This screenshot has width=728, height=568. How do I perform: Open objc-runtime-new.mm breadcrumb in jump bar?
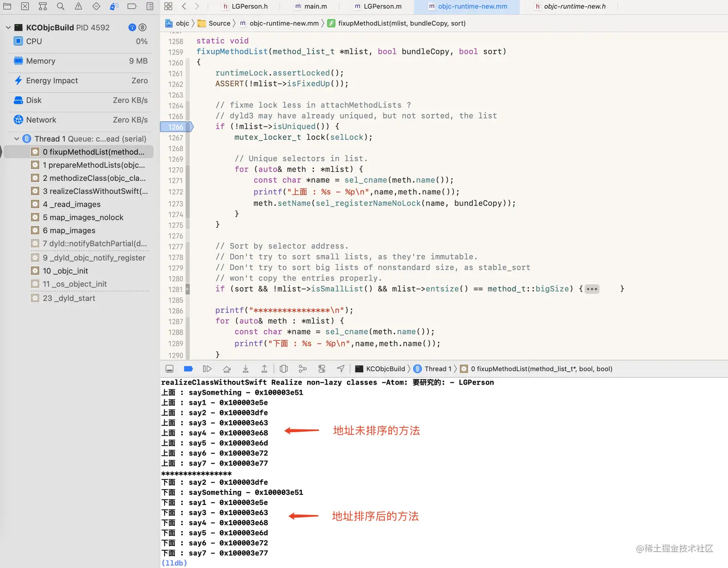point(279,23)
